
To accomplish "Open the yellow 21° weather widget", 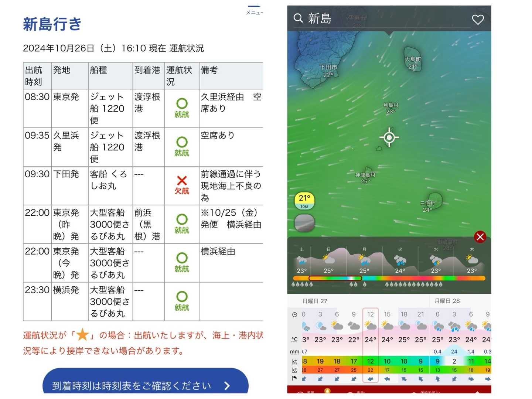I will point(304,201).
